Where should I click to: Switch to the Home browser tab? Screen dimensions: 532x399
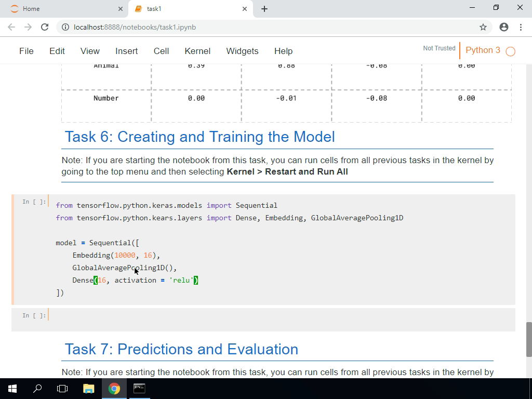[62, 9]
